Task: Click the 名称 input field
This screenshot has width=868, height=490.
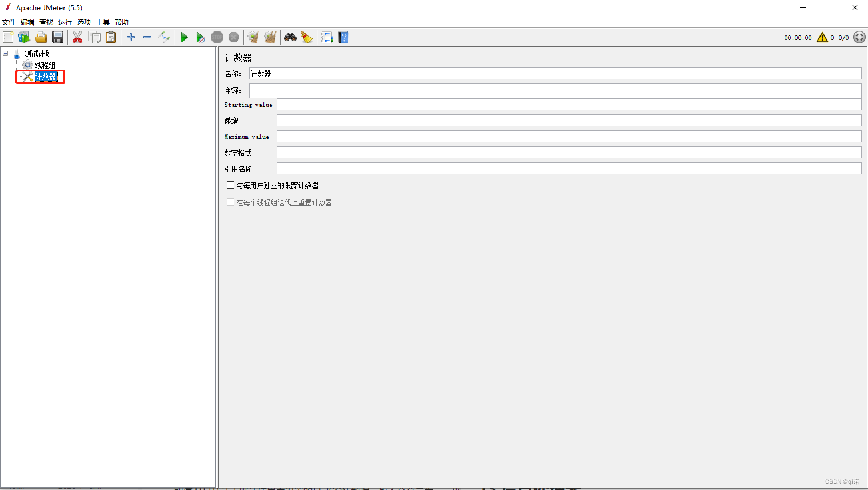Action: (555, 74)
